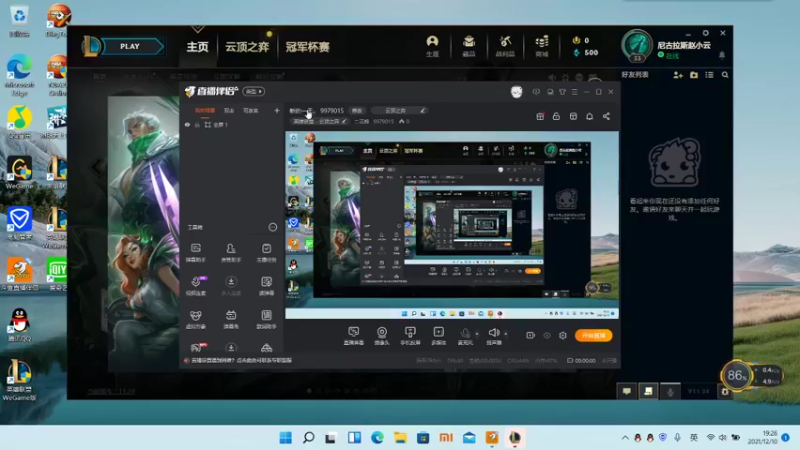Add a new scene with plus icon
The width and height of the screenshot is (800, 450).
coord(277,110)
